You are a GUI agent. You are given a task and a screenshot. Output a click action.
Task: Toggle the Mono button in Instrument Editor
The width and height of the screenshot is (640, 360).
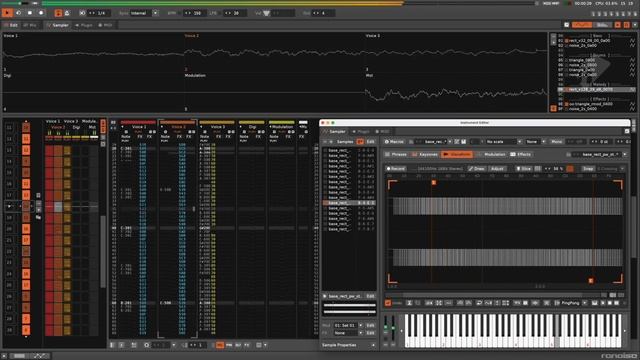[x=556, y=142]
